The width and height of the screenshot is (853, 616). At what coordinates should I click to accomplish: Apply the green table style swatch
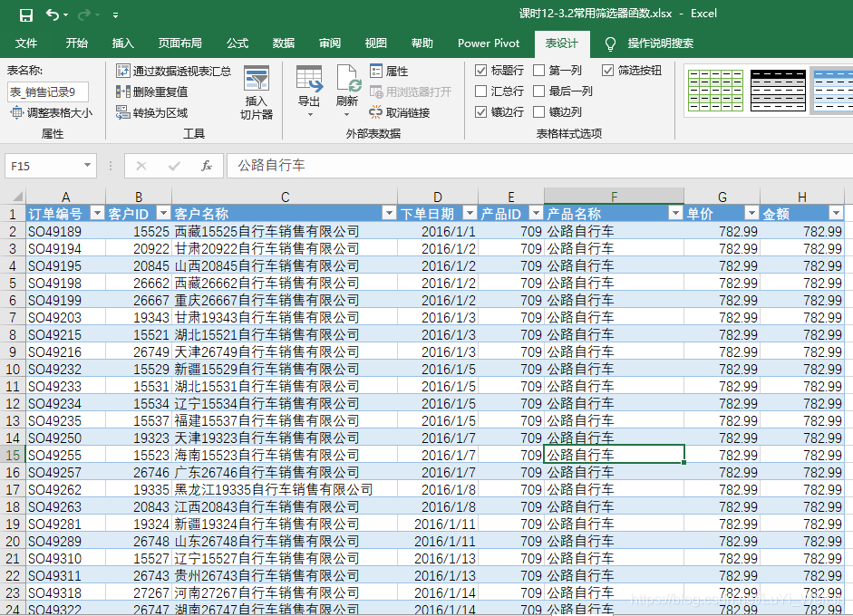[715, 91]
